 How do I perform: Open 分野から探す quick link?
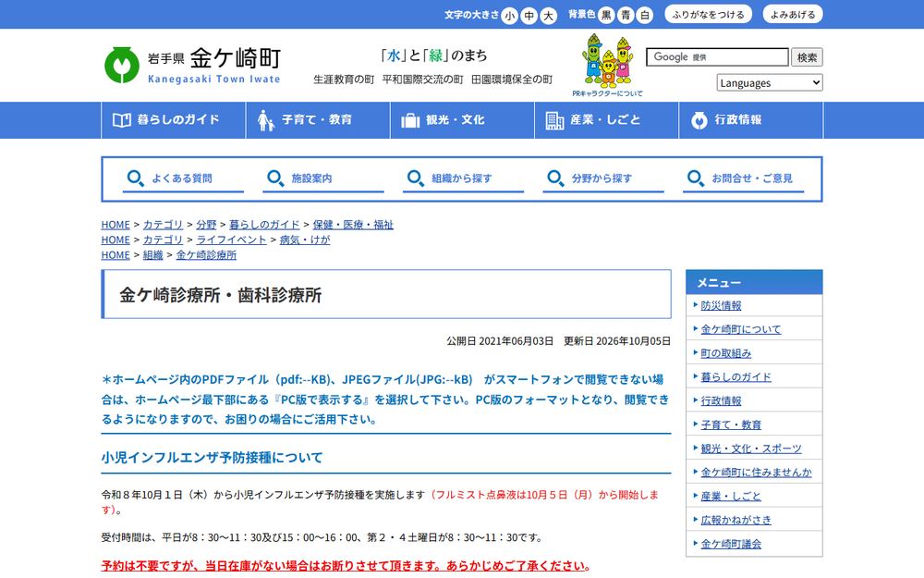tap(602, 178)
